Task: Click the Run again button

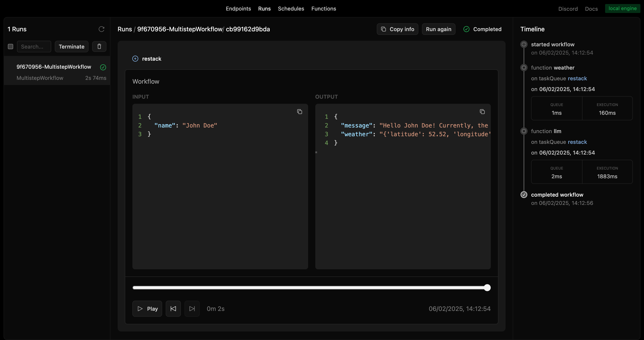Action: 439,29
